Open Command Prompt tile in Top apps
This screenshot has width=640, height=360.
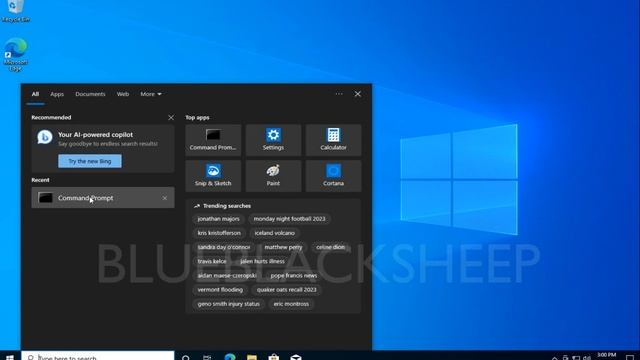point(213,140)
